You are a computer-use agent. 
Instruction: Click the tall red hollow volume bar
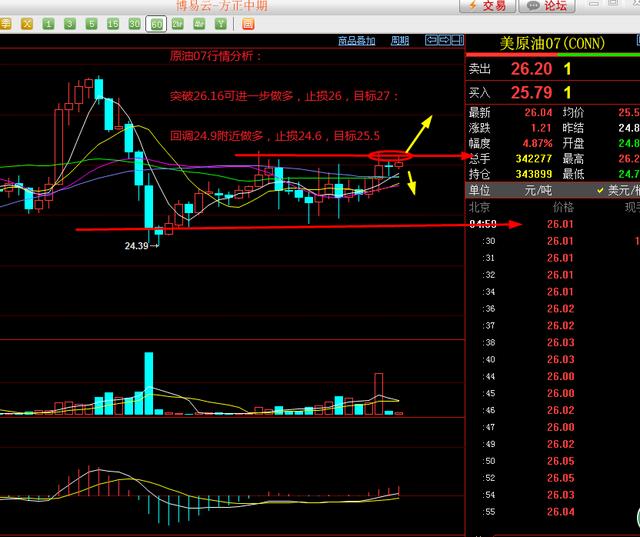point(378,394)
